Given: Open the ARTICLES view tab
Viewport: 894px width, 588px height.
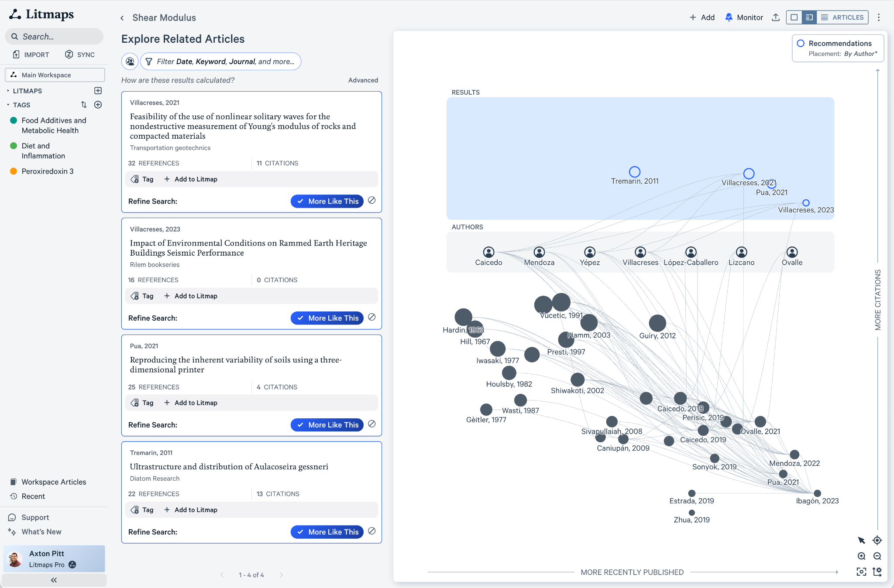Looking at the screenshot, I should [x=842, y=17].
